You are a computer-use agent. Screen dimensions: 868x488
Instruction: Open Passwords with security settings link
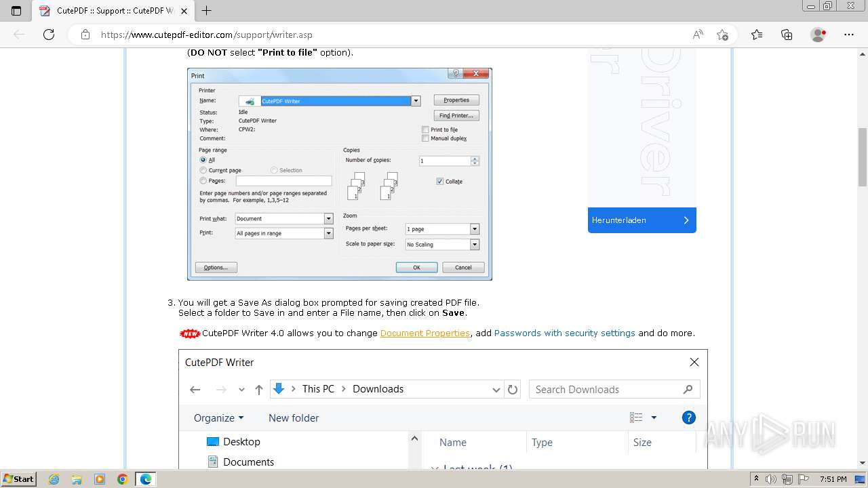coord(565,333)
